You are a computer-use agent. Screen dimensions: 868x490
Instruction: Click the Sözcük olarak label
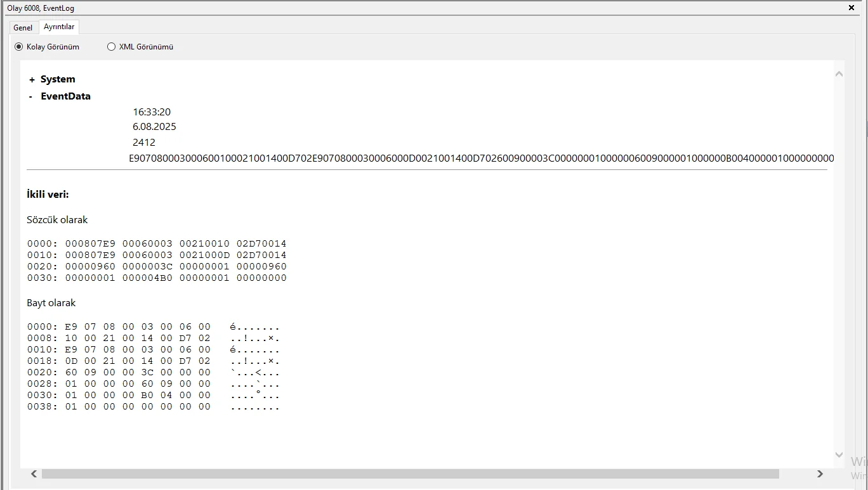point(57,220)
